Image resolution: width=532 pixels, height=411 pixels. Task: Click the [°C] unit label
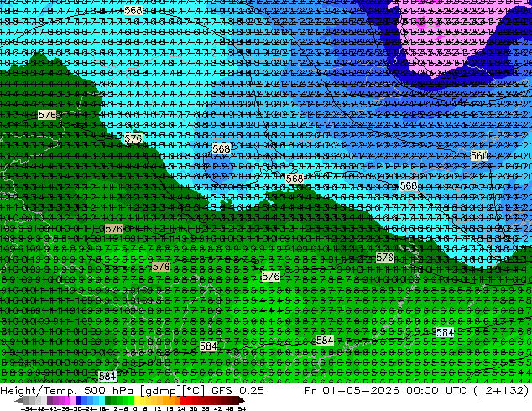pos(194,391)
